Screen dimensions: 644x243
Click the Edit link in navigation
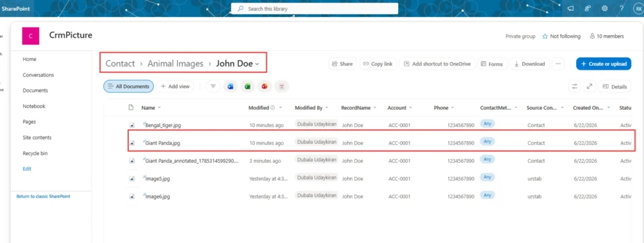coord(27,169)
